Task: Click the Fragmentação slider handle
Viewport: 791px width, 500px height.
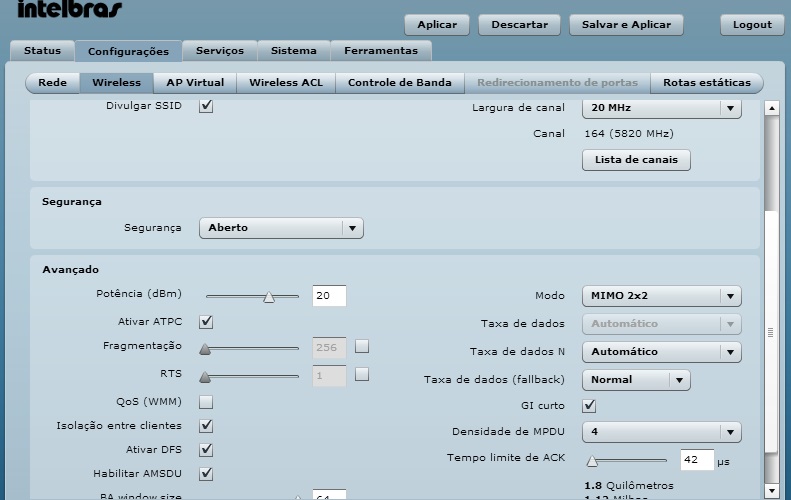Action: click(205, 349)
